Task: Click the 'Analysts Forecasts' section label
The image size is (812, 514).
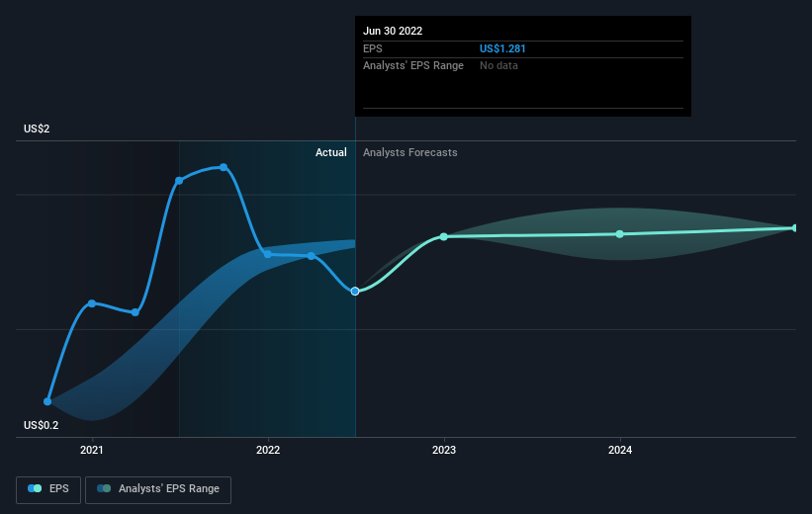Action: (410, 152)
